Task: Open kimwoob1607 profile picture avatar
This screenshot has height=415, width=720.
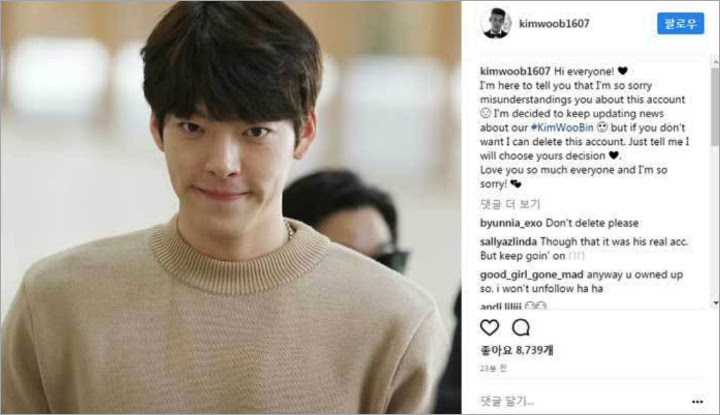Action: (496, 23)
